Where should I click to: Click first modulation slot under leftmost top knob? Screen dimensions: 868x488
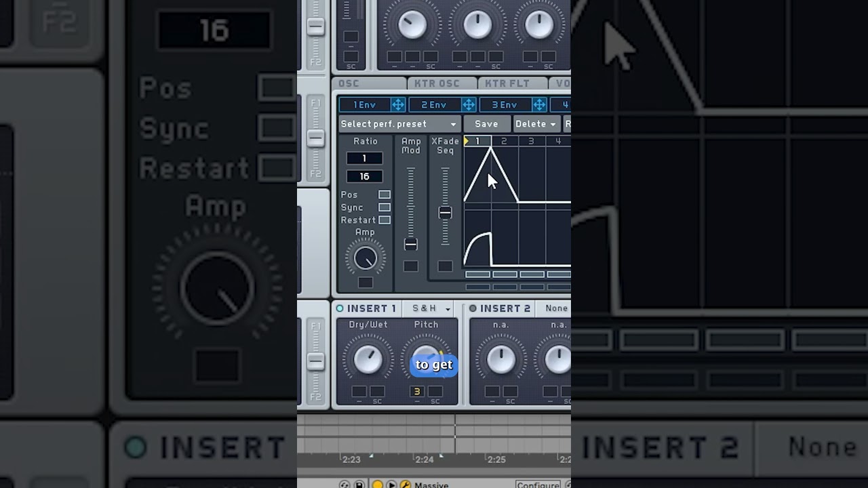[394, 56]
